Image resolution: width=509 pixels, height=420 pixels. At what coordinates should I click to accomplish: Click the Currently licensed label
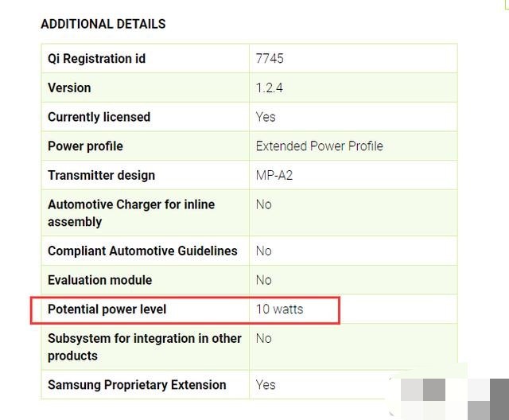coord(99,117)
